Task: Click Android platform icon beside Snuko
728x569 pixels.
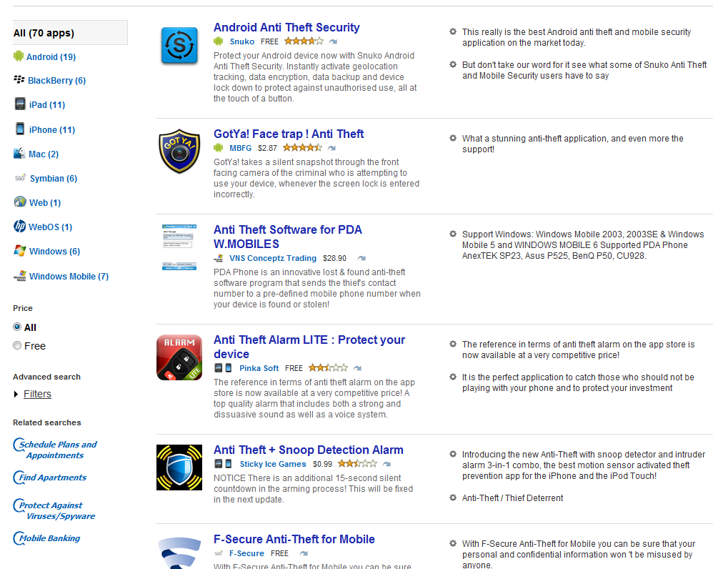Action: point(218,41)
